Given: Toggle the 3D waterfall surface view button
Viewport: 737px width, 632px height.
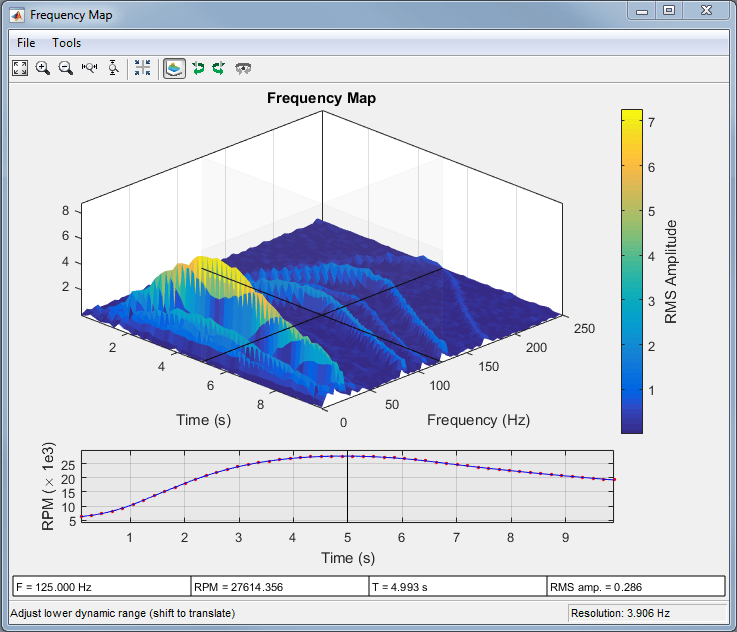Looking at the screenshot, I should click(x=174, y=68).
